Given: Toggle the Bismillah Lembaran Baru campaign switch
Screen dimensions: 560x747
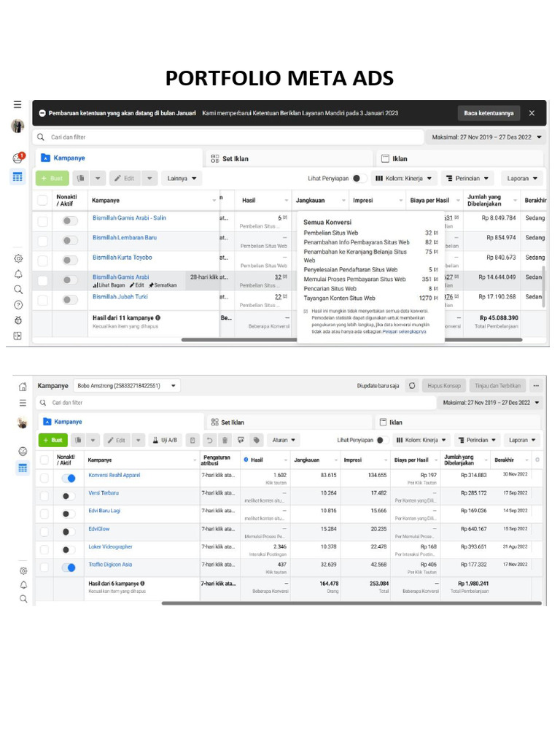Looking at the screenshot, I should [x=70, y=241].
